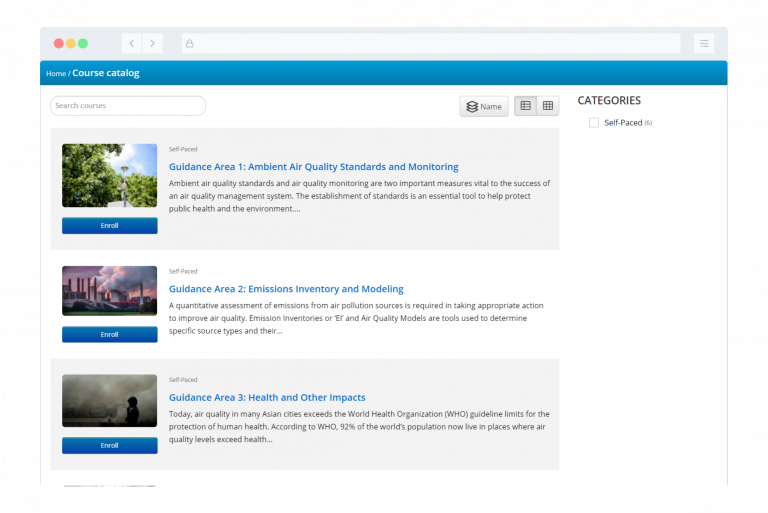Open Guidance Area 3: Health and Other Impacts
Viewport: 768px width, 513px height.
click(267, 397)
